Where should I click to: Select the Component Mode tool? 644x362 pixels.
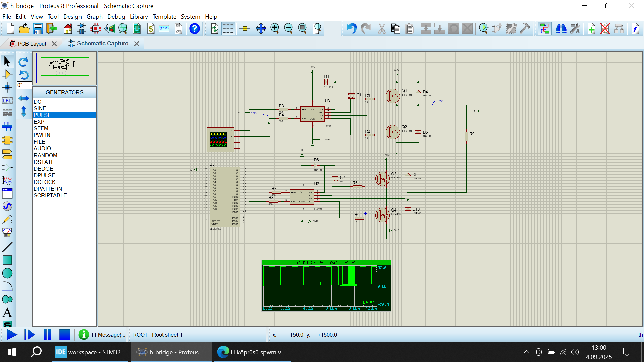[x=7, y=74]
